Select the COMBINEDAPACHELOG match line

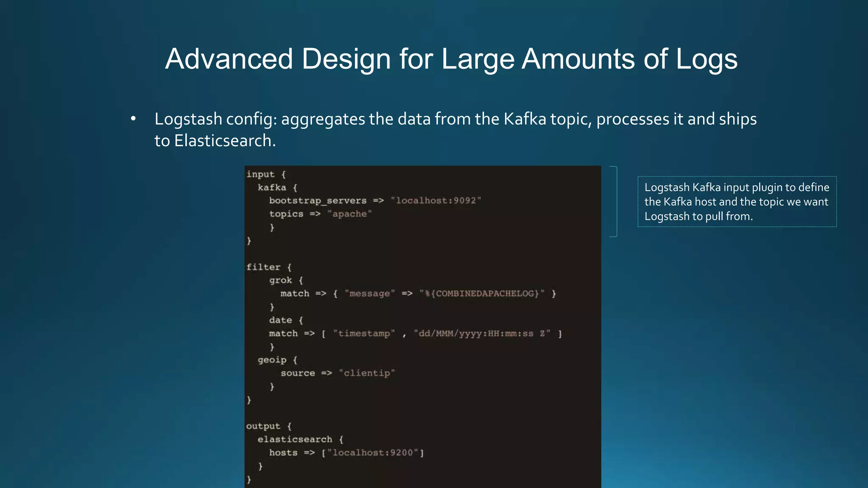click(418, 294)
